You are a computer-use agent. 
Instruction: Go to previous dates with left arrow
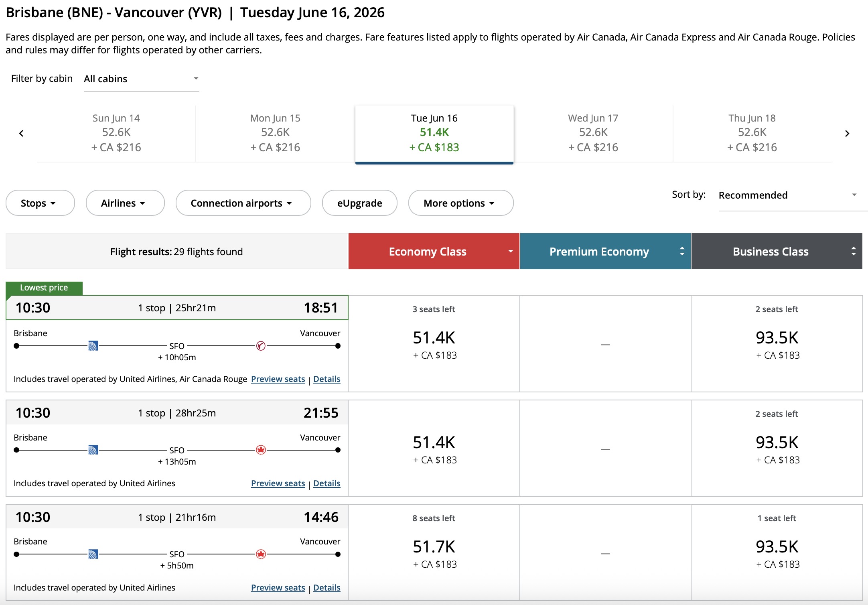coord(21,134)
